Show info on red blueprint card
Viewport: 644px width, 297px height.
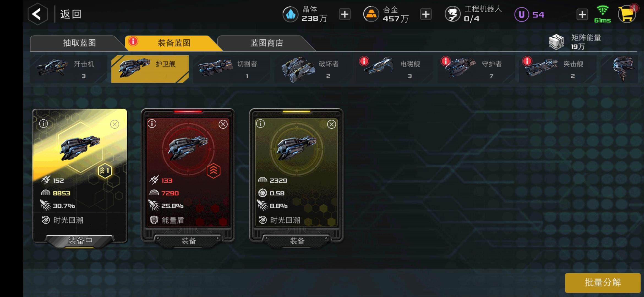[x=152, y=124]
